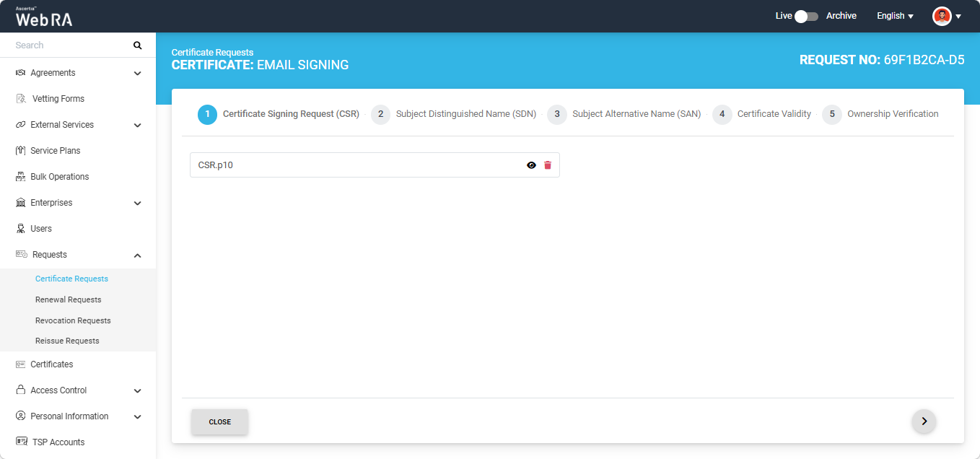Open the Users page
980x459 pixels.
41,229
